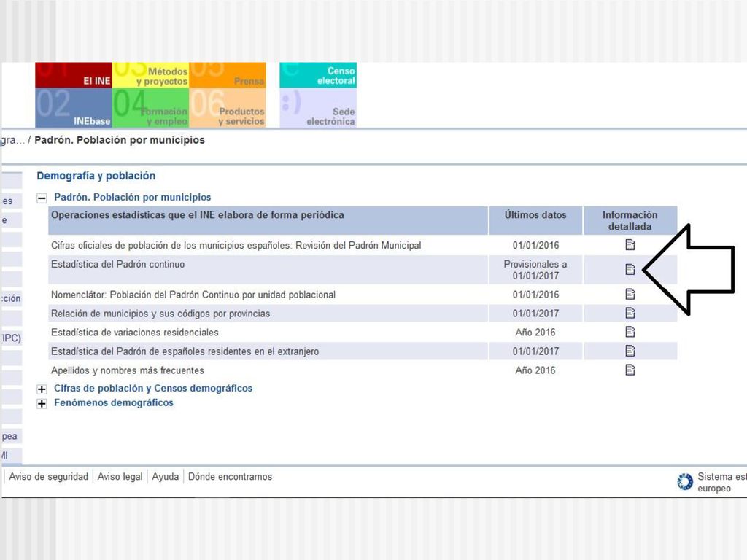Open the Aviso legal footer link
Viewport: 747px width, 560px height.
pyautogui.click(x=120, y=477)
